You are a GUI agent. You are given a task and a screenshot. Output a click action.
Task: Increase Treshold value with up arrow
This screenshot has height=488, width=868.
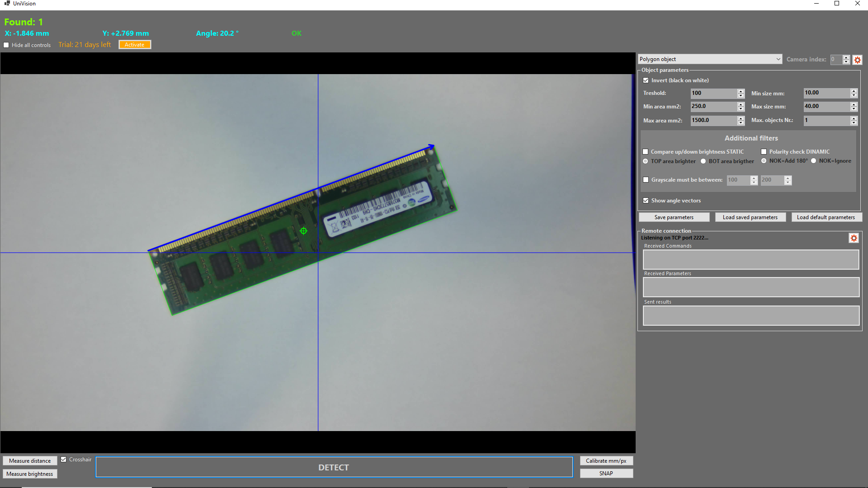[x=741, y=91]
